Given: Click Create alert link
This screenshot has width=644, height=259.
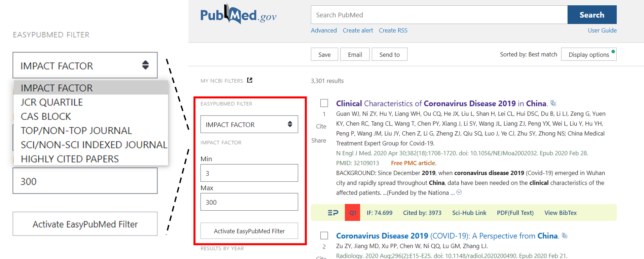Looking at the screenshot, I should point(358,30).
